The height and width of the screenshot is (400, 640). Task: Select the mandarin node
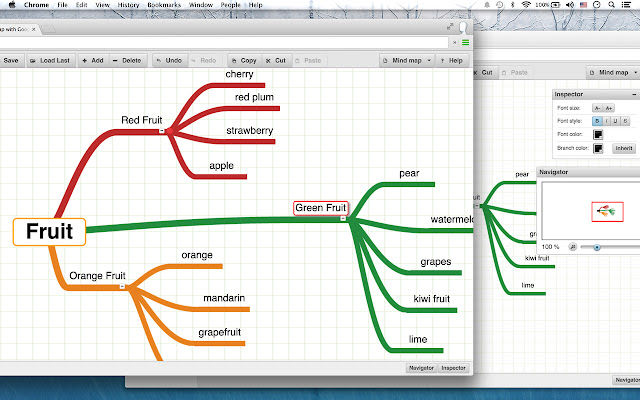224,298
